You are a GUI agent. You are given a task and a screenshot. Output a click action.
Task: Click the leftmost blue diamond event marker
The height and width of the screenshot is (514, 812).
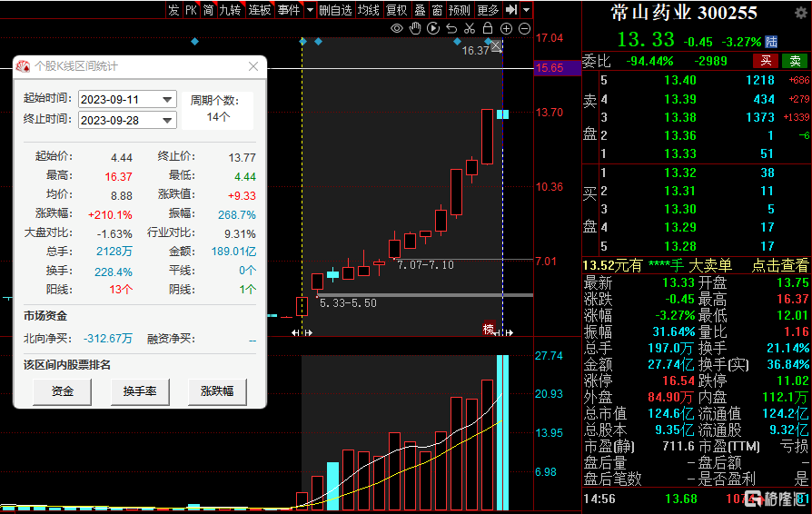click(194, 42)
